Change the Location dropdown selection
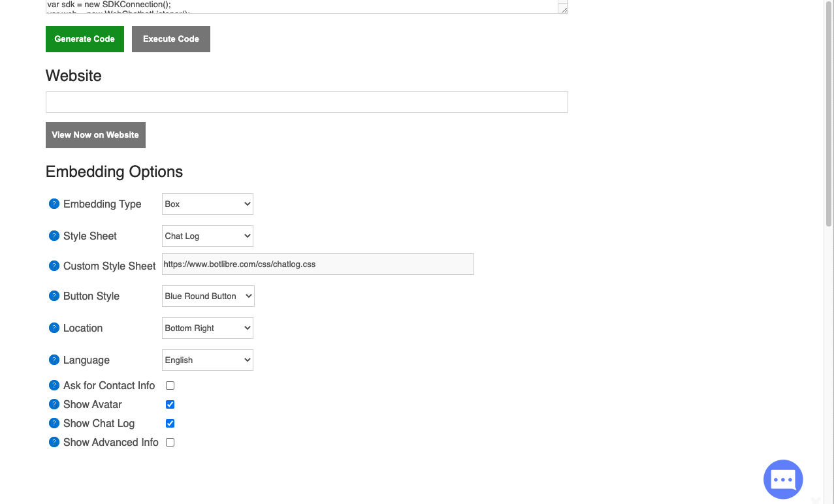The image size is (834, 504). point(207,328)
